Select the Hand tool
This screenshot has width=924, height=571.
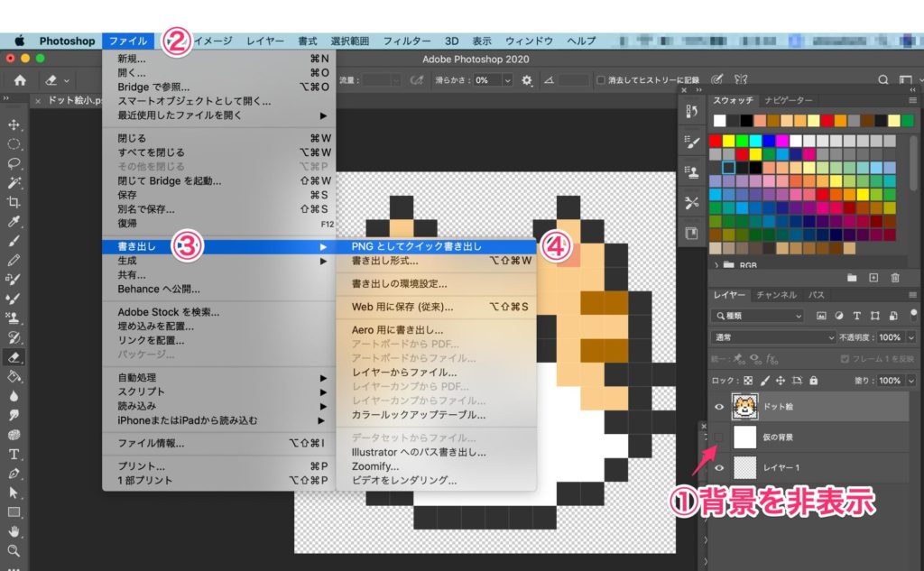pyautogui.click(x=13, y=530)
